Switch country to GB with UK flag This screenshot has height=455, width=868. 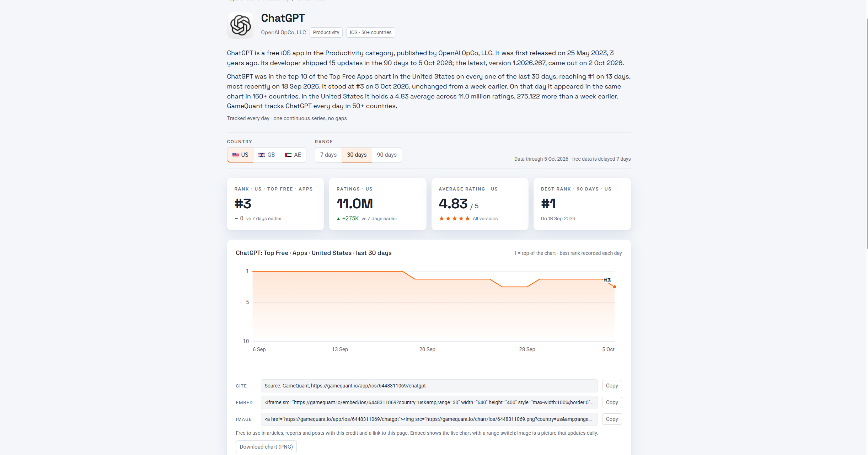267,155
